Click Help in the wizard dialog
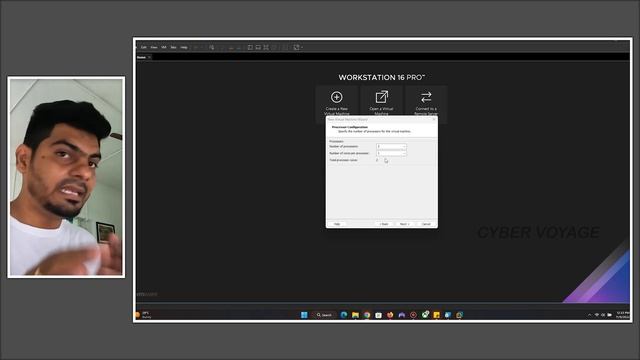The height and width of the screenshot is (360, 640). click(x=337, y=224)
